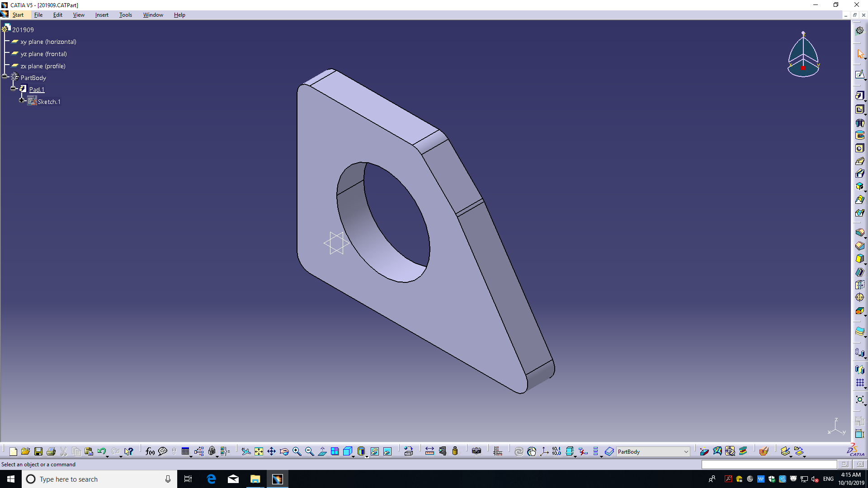Image resolution: width=868 pixels, height=488 pixels.
Task: Select the Sketcher tool icon
Action: (859, 75)
